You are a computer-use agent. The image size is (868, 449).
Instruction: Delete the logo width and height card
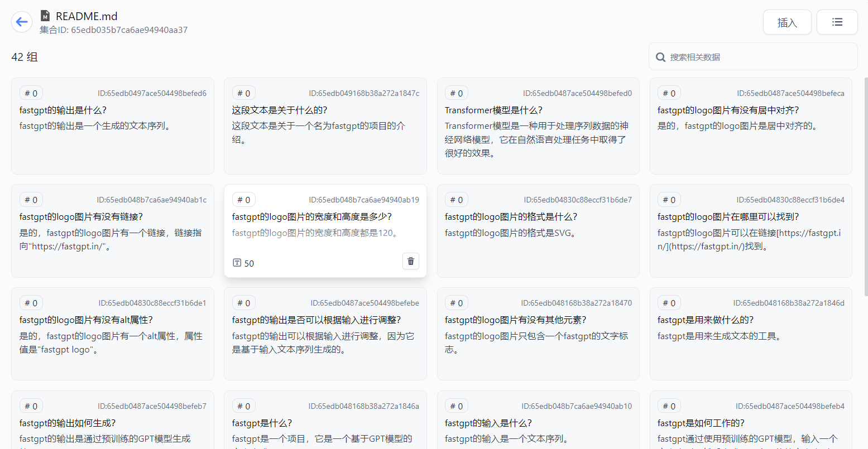411,261
